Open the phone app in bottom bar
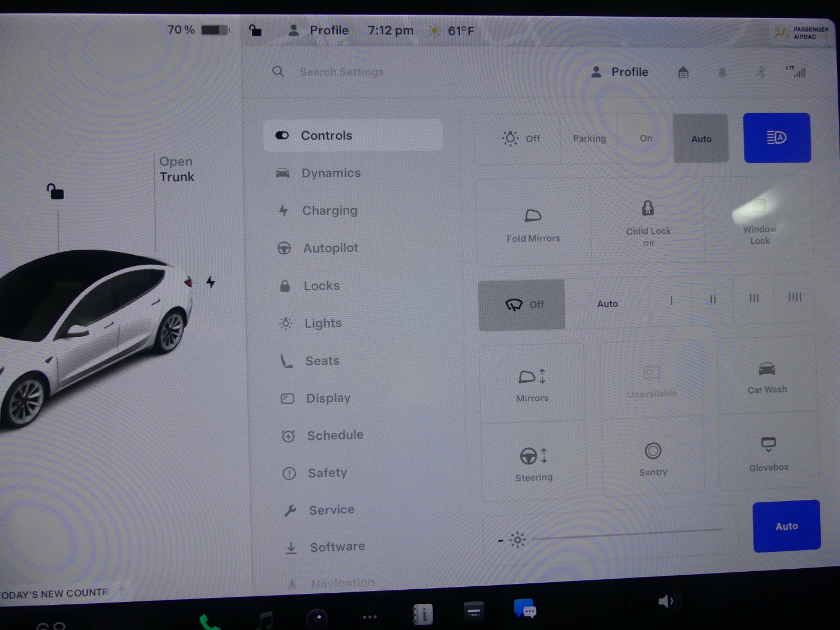This screenshot has height=630, width=840. [209, 622]
